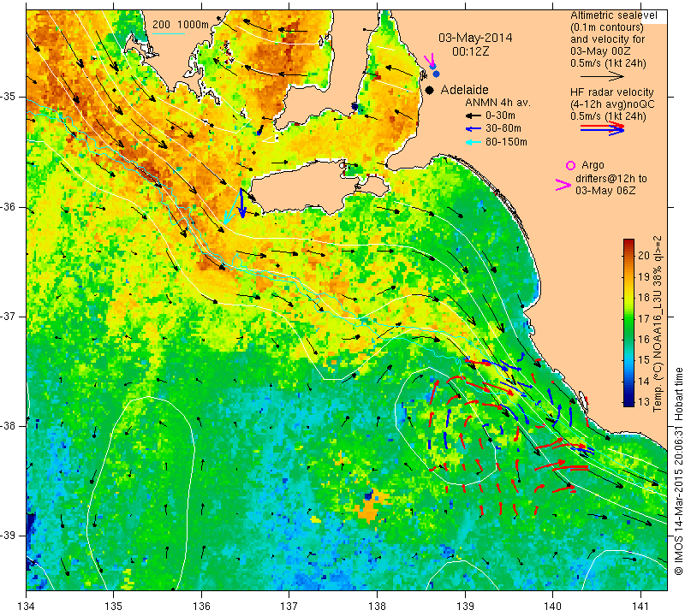Click the colorbar value '20'
Viewport: 685px width, 616px height.
644,256
